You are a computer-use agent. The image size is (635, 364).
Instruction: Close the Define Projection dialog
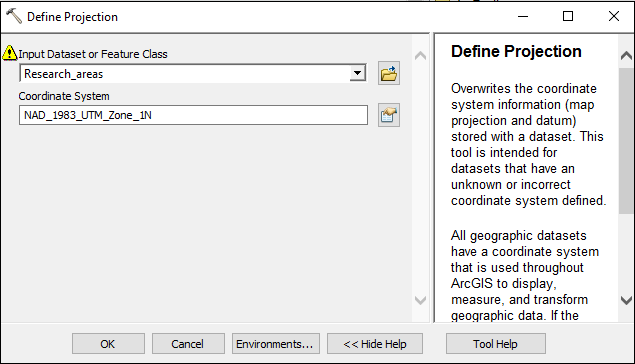pos(614,16)
